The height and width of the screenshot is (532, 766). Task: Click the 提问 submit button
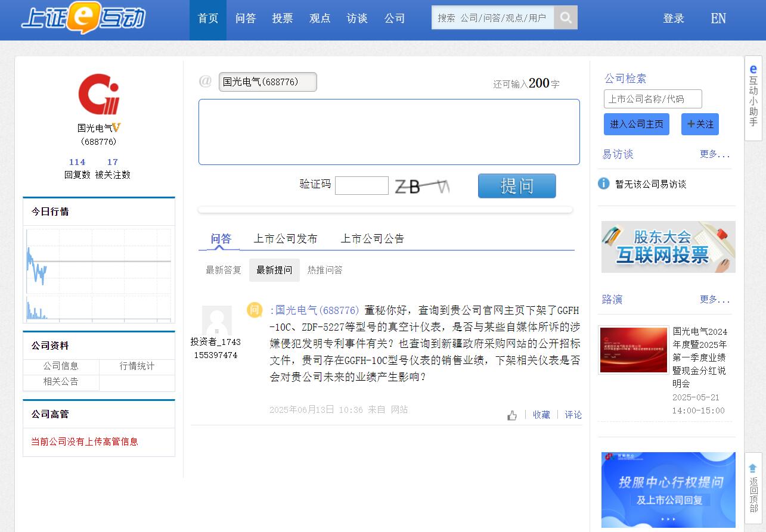[x=517, y=186]
